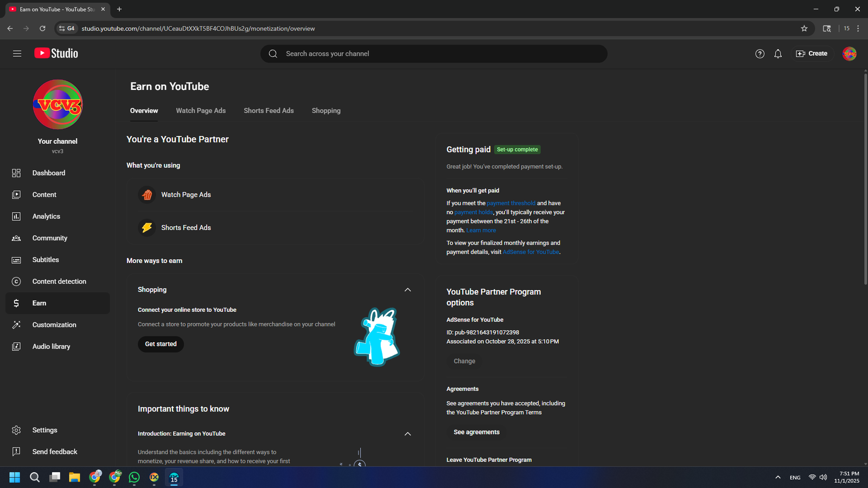Click Send feedback in the sidebar
This screenshot has width=868, height=488.
tap(58, 452)
